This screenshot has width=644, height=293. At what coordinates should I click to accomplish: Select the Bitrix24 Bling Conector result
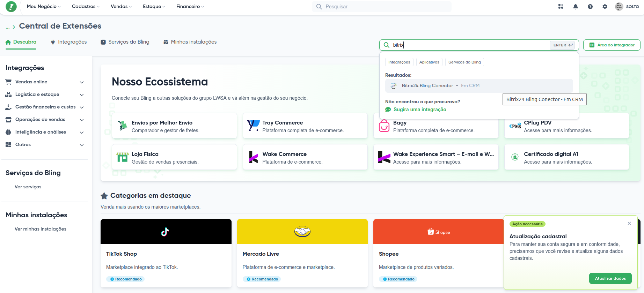point(479,85)
